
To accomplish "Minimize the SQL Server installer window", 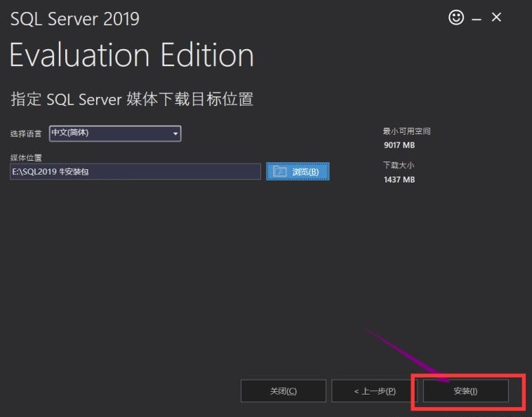I will pos(477,19).
